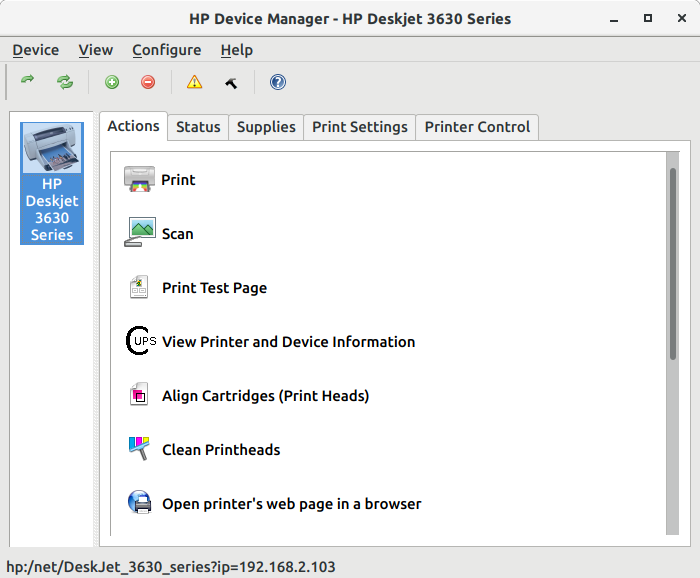Open settings via the hammer icon
Screen dimensions: 700x578
coord(231,83)
